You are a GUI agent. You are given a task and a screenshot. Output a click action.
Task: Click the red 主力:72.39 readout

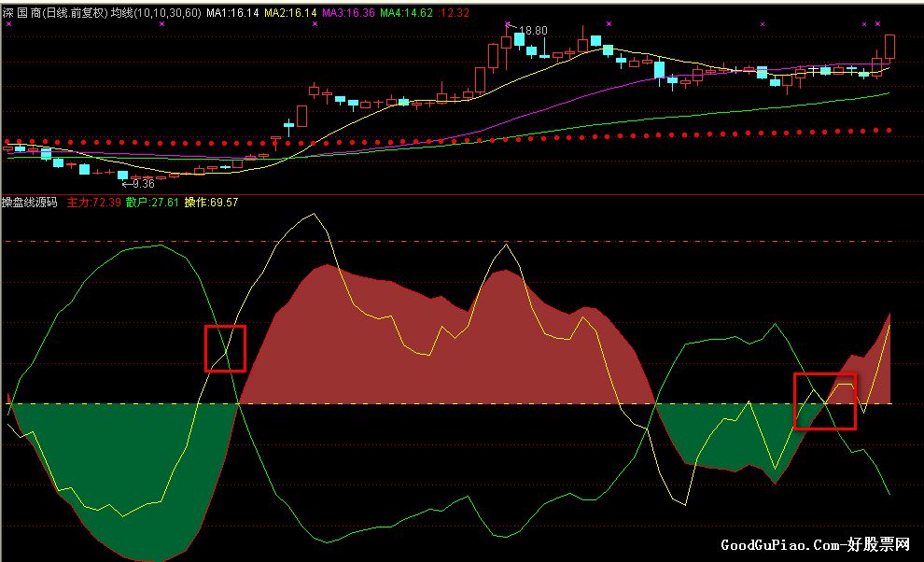click(x=93, y=203)
